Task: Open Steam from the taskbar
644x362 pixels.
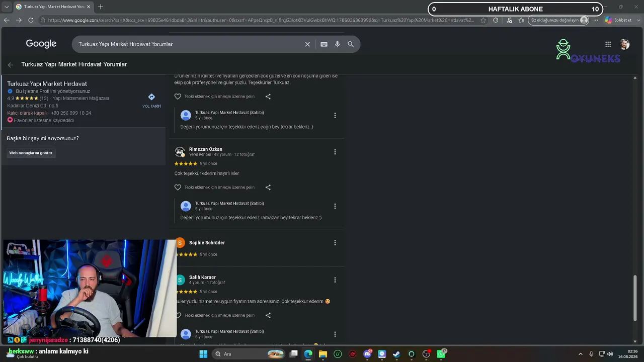Action: tap(396, 354)
